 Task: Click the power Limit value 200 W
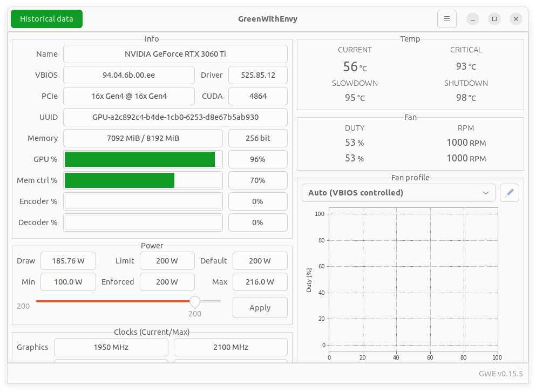tap(167, 261)
